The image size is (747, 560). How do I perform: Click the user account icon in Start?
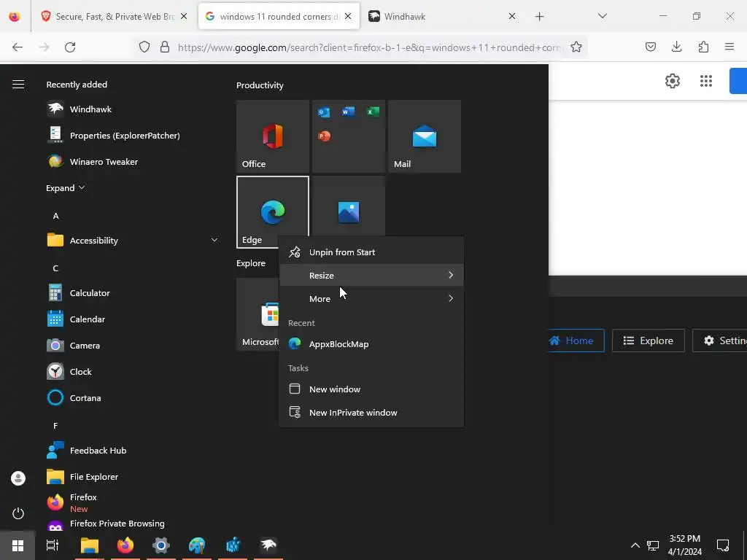[x=18, y=478]
